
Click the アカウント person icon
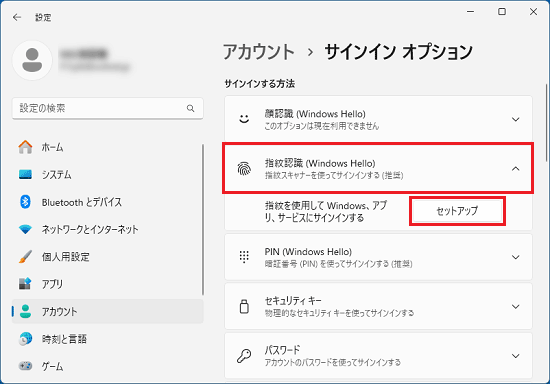(25, 311)
